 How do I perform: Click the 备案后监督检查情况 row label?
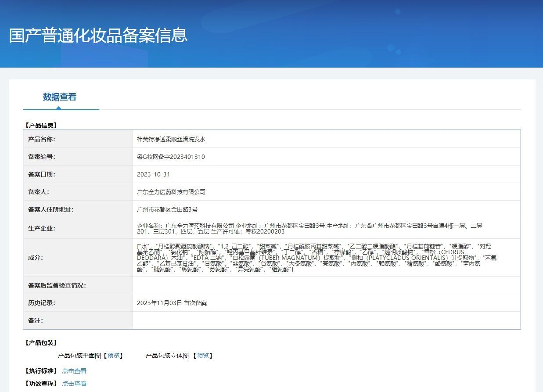coord(57,285)
